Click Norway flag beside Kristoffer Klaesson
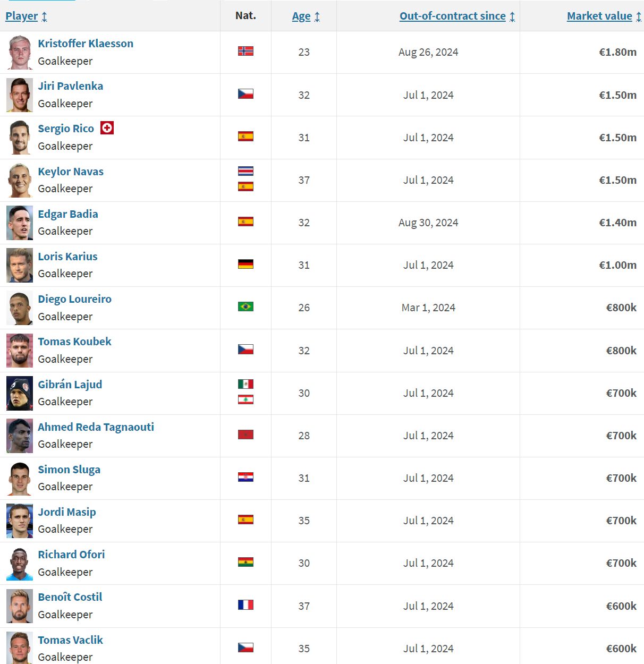This screenshot has height=664, width=644. (x=245, y=51)
